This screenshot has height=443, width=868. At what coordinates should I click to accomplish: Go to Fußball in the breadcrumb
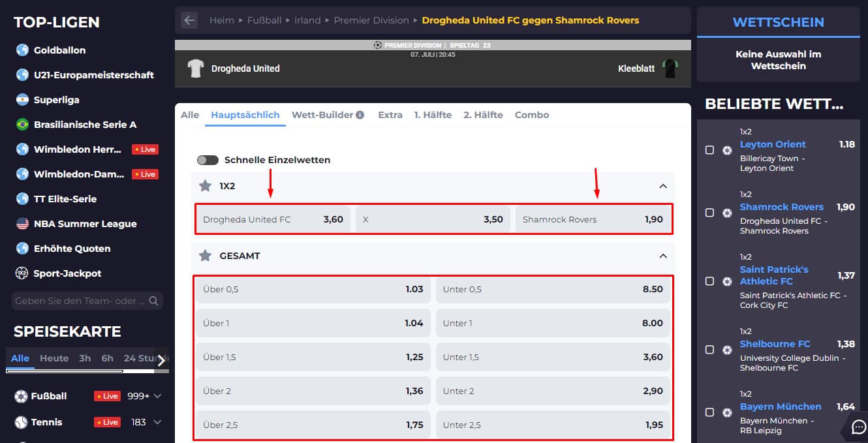pos(264,20)
